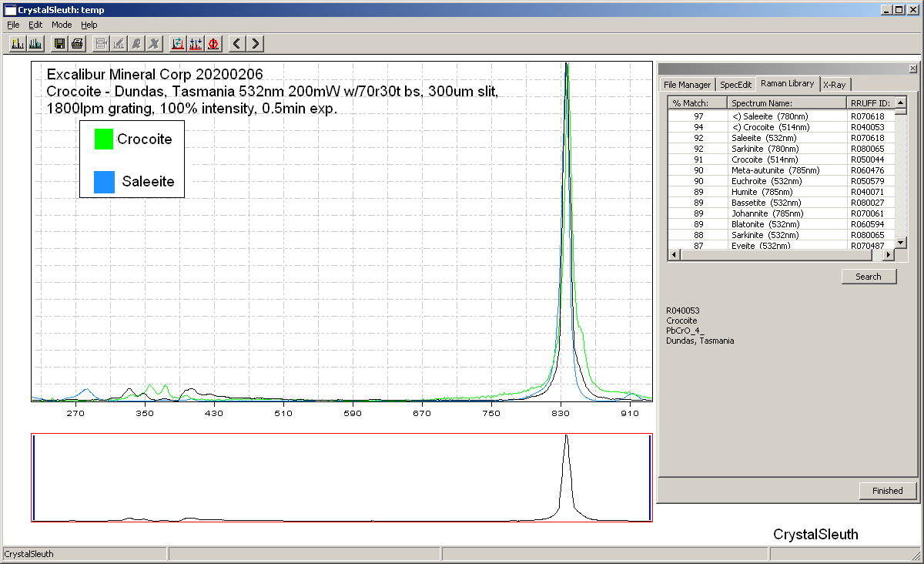Click the results list scroll-up arrow
The height and width of the screenshot is (564, 924).
click(x=900, y=102)
